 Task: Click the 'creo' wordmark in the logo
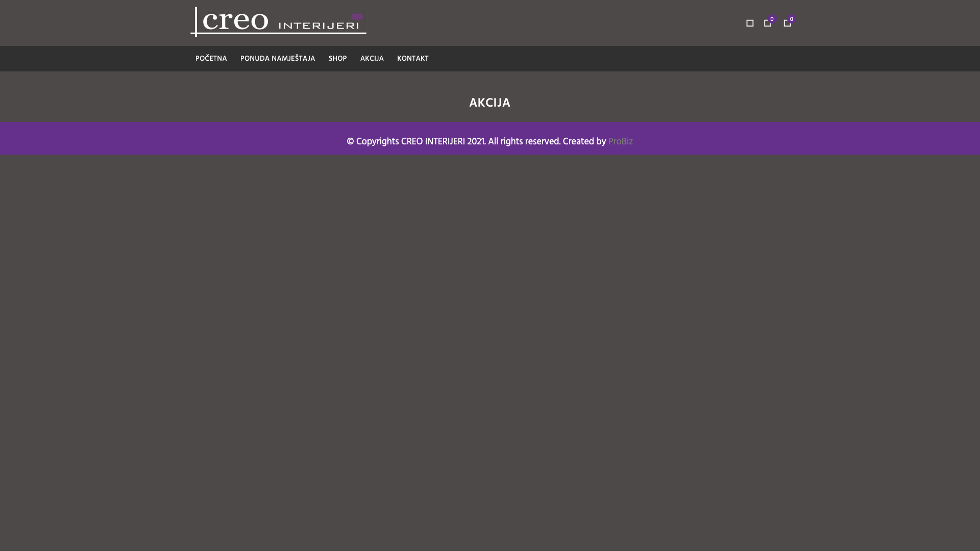click(235, 21)
